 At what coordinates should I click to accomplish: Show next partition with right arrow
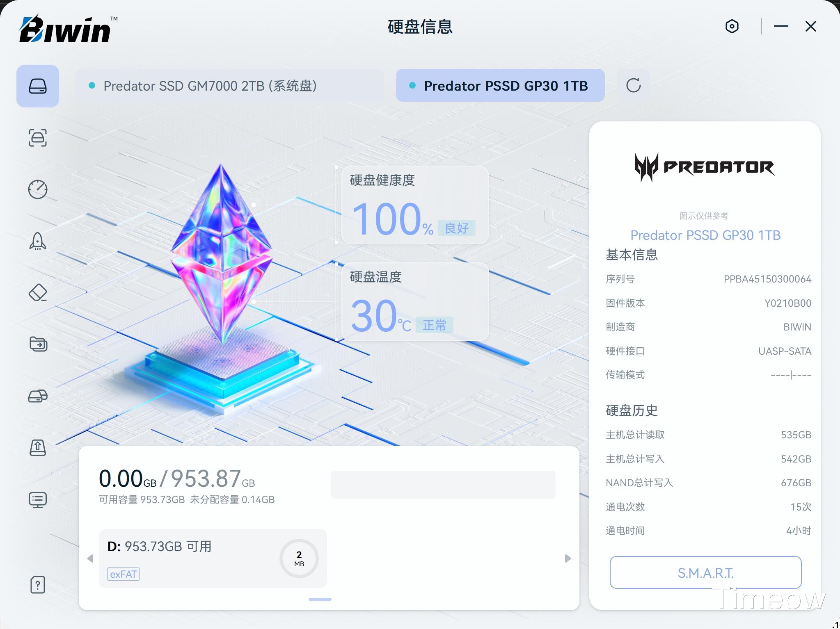click(x=568, y=558)
